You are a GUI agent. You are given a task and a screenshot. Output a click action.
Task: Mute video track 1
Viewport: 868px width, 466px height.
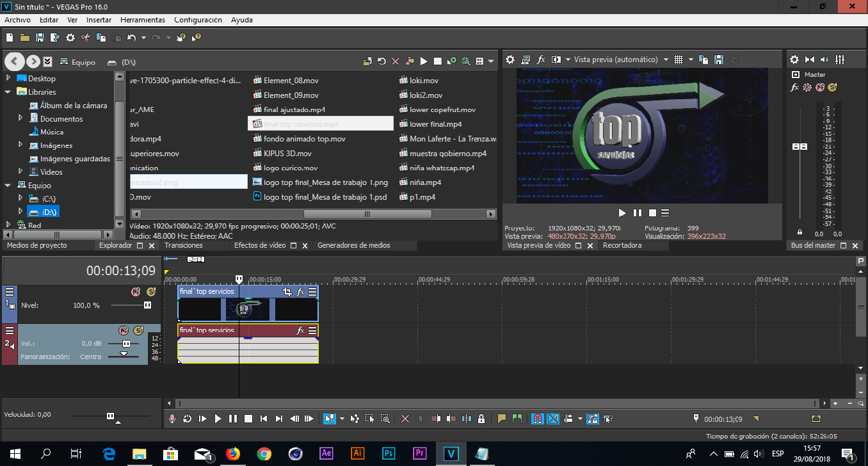136,292
